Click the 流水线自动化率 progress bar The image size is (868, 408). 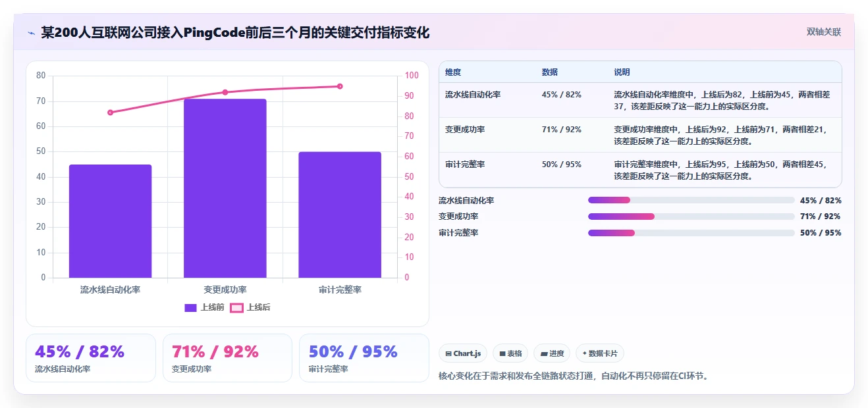(x=692, y=200)
